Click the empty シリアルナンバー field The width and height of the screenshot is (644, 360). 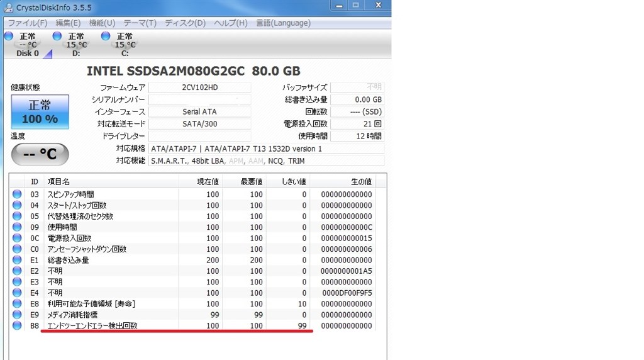[x=199, y=100]
